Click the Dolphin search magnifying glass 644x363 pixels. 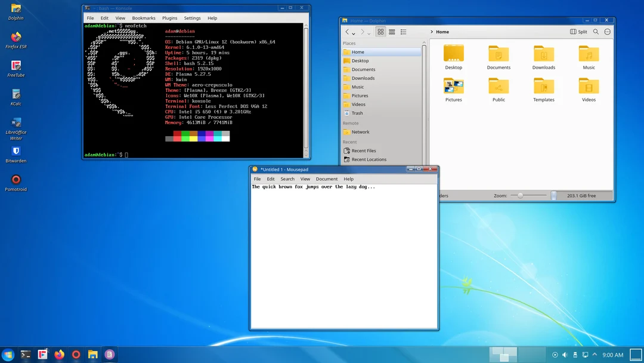[x=596, y=32]
